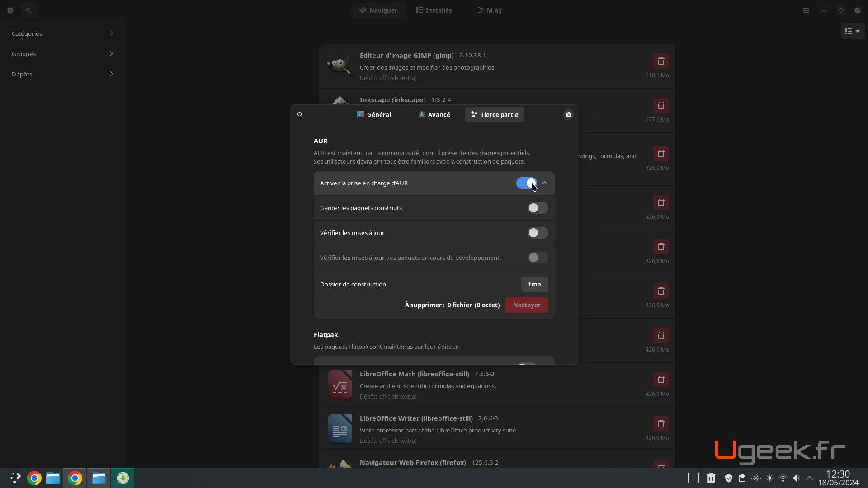Open the hamburger menu at top right
Image resolution: width=868 pixels, height=488 pixels.
point(805,10)
